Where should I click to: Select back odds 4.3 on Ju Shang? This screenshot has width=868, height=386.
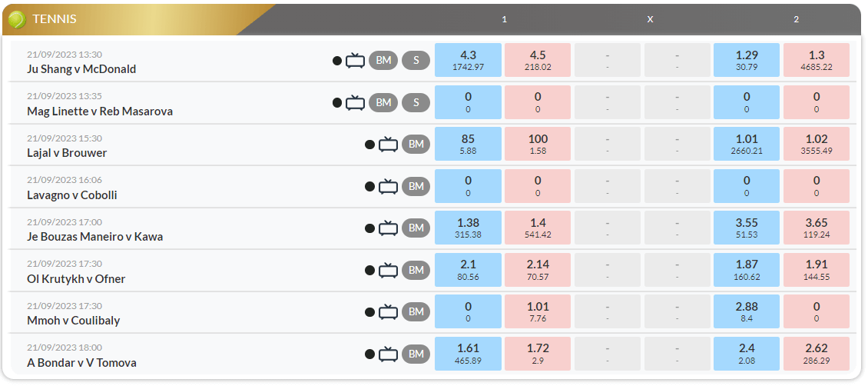[x=469, y=61]
